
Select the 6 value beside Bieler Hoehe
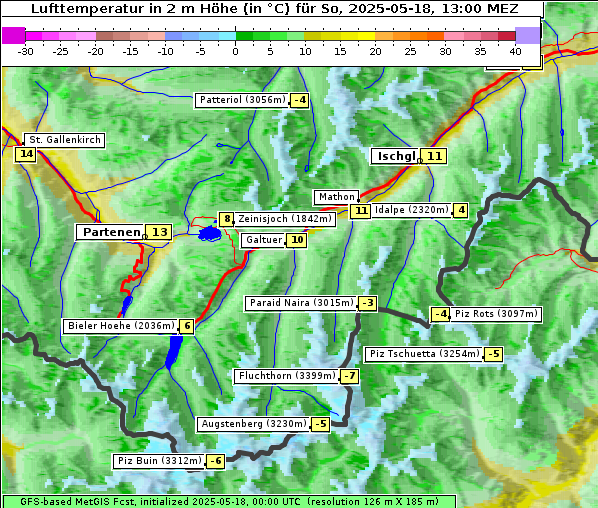click(x=186, y=326)
